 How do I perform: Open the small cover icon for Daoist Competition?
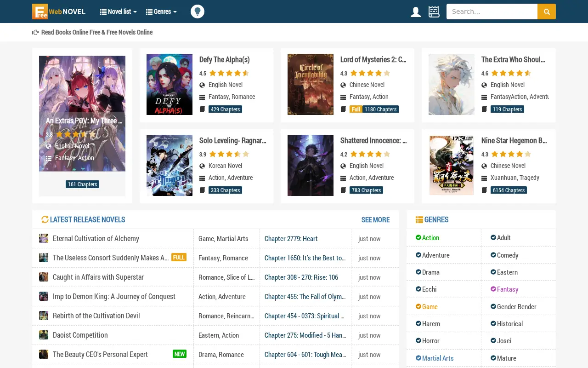click(x=44, y=335)
